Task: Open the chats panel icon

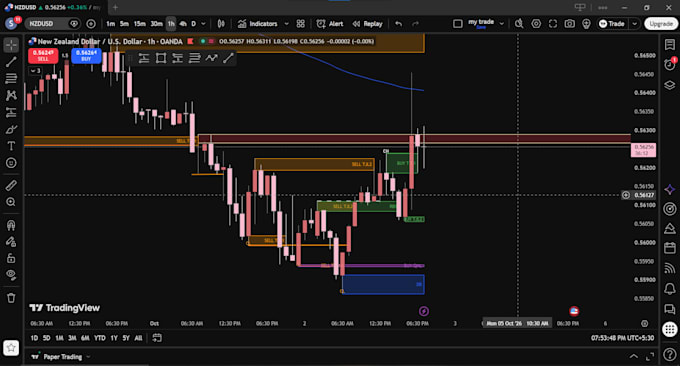Action: pos(670,309)
